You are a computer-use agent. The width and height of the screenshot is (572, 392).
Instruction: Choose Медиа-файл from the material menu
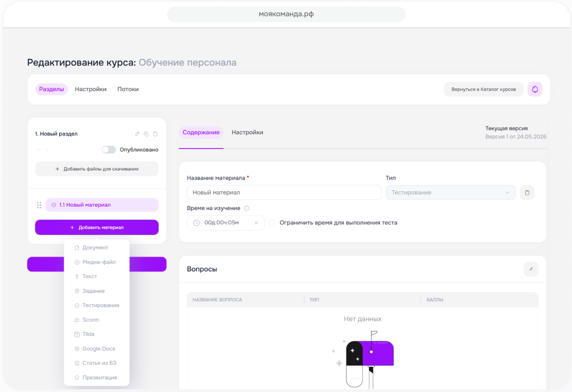[x=97, y=262]
